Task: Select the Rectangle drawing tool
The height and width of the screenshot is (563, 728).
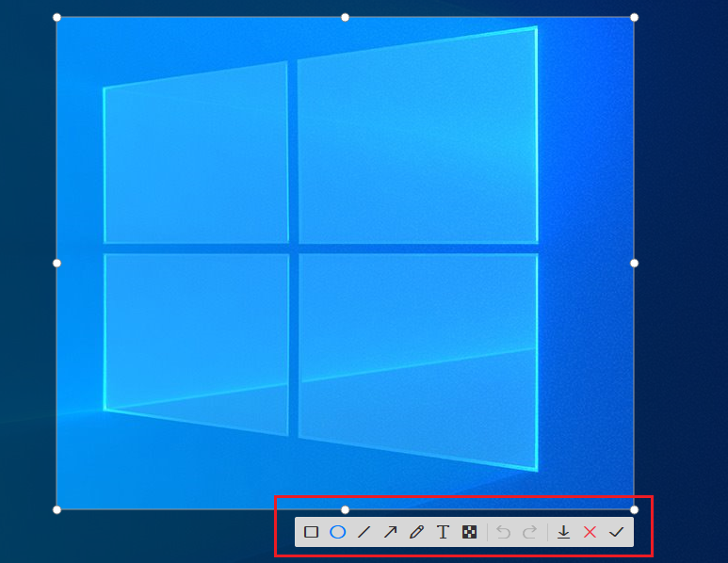Action: pyautogui.click(x=311, y=532)
